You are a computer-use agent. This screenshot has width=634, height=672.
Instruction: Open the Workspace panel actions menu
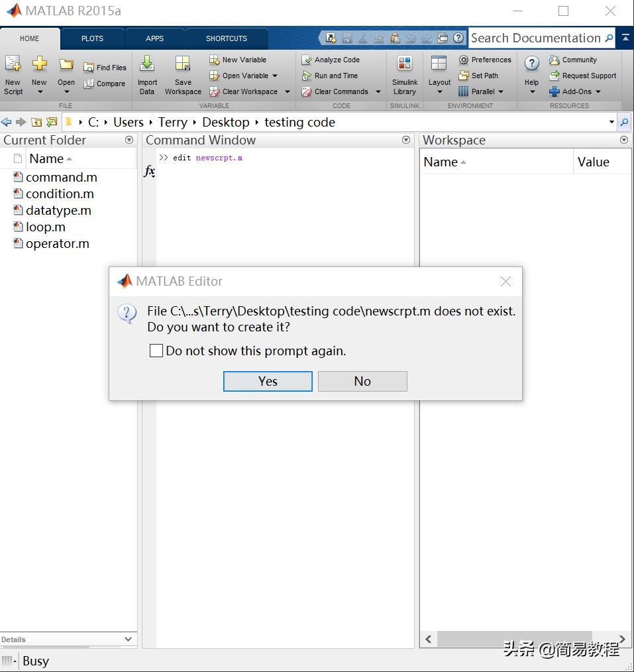tap(624, 140)
